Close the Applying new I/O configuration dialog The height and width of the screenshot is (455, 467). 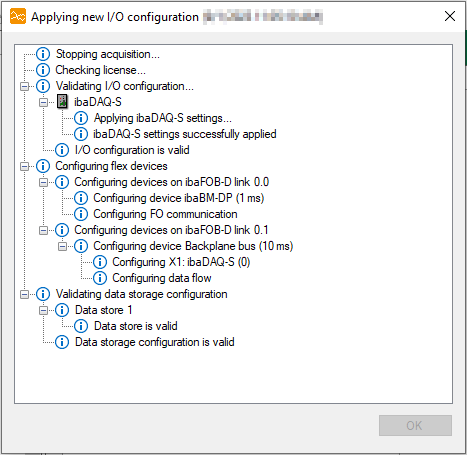pos(450,16)
